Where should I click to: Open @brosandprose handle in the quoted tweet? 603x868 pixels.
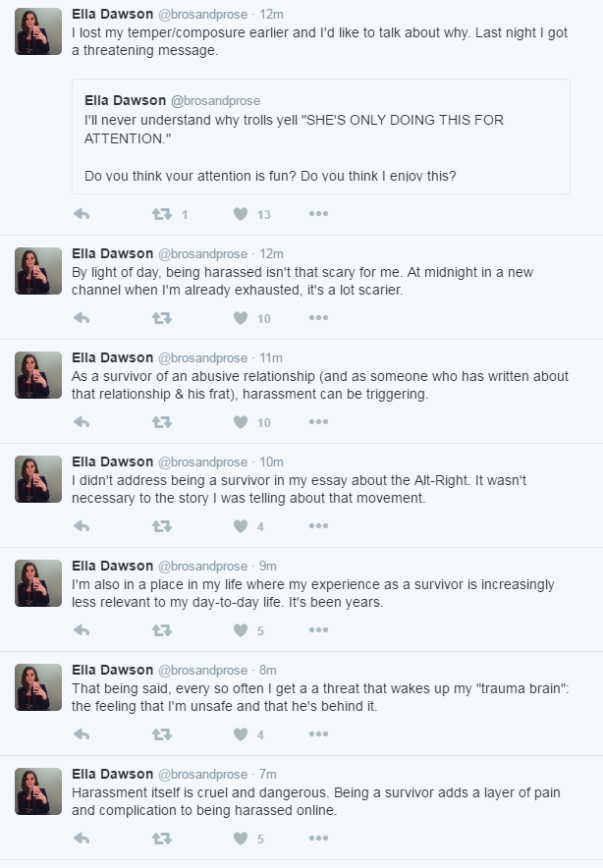[x=215, y=101]
